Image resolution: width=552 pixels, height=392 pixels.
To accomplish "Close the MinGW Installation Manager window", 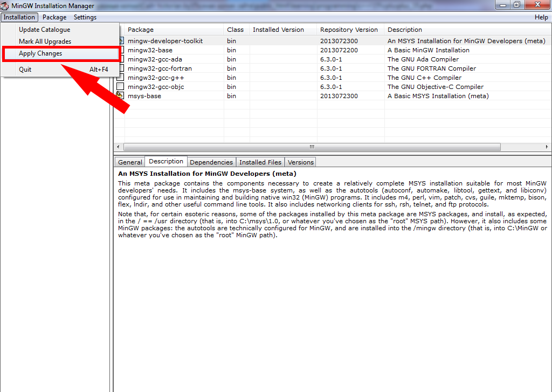I will [536, 5].
